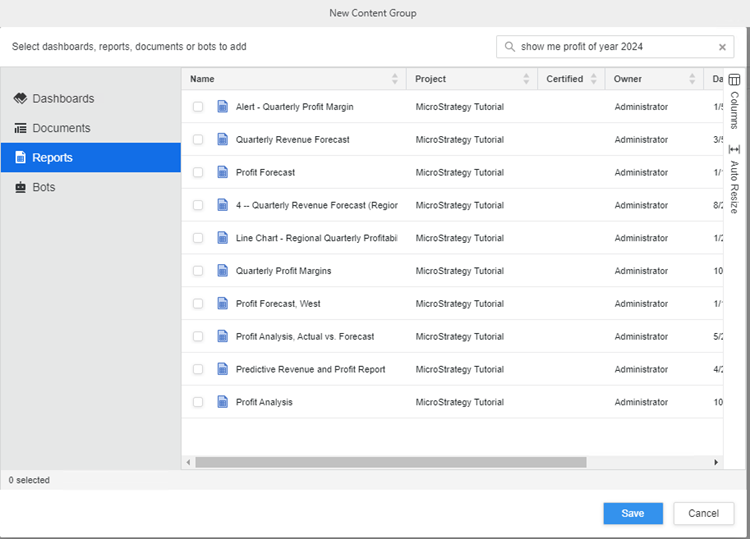
Task: Click the Auto Resize icon
Action: [734, 149]
